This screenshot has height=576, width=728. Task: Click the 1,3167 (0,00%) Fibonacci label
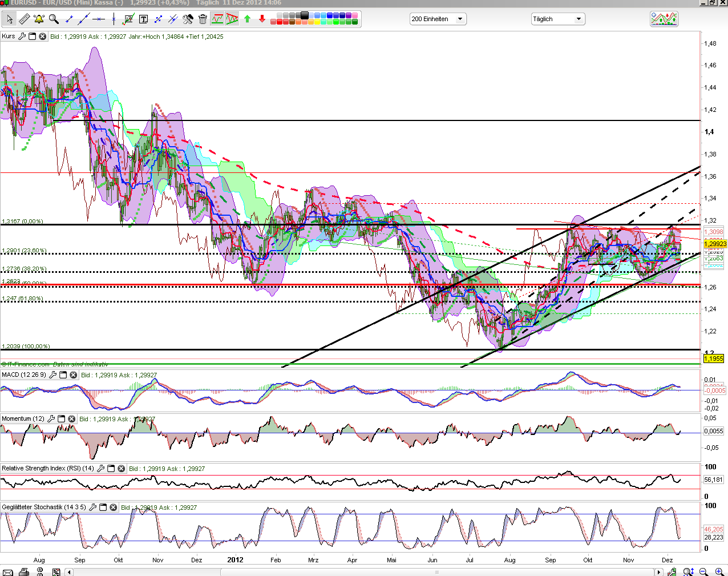coord(22,221)
